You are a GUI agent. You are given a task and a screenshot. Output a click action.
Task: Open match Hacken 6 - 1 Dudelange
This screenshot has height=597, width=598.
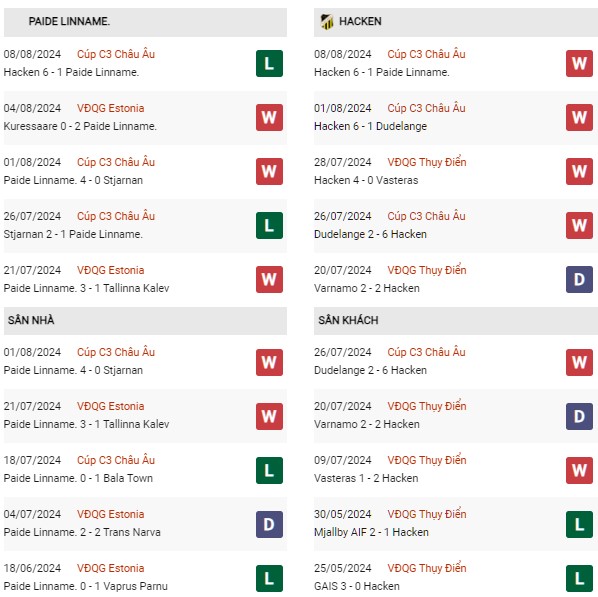[370, 126]
